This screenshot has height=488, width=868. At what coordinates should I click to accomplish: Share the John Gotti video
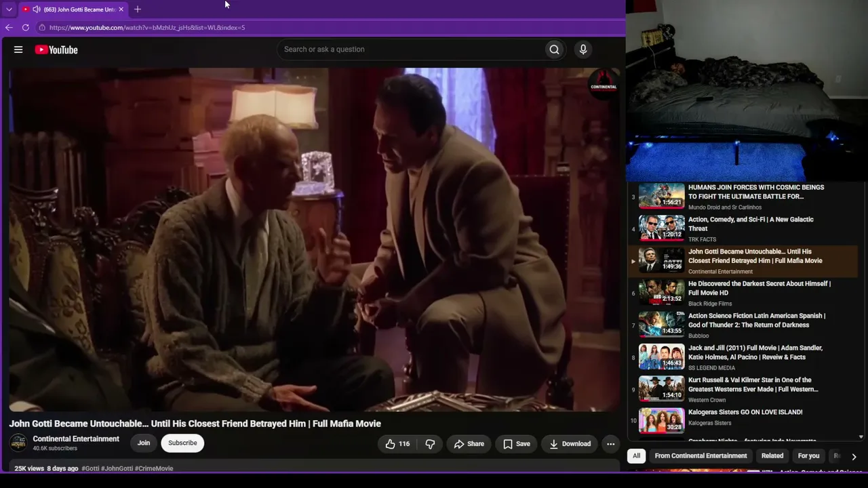[x=469, y=444]
